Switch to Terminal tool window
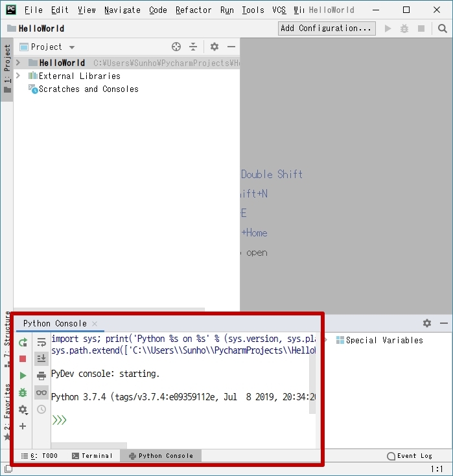 click(93, 456)
